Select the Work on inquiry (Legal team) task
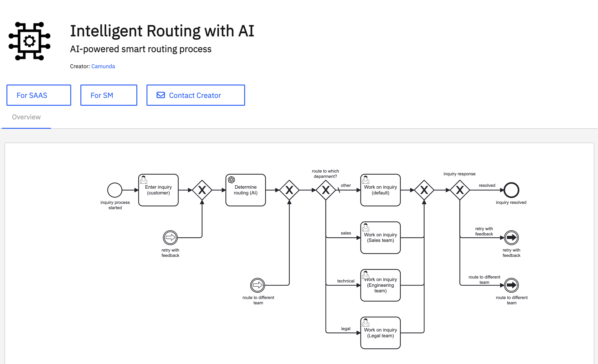Image resolution: width=598 pixels, height=364 pixels. pos(380,333)
